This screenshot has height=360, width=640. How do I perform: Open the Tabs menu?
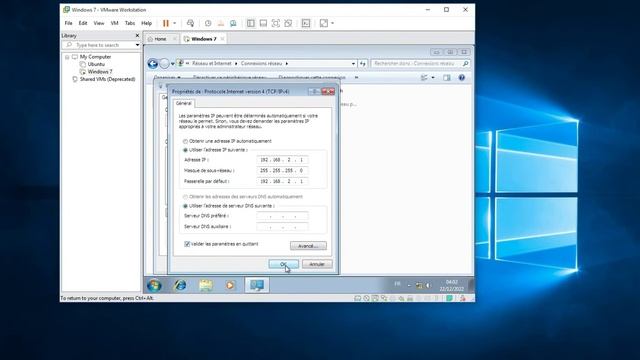(x=130, y=23)
